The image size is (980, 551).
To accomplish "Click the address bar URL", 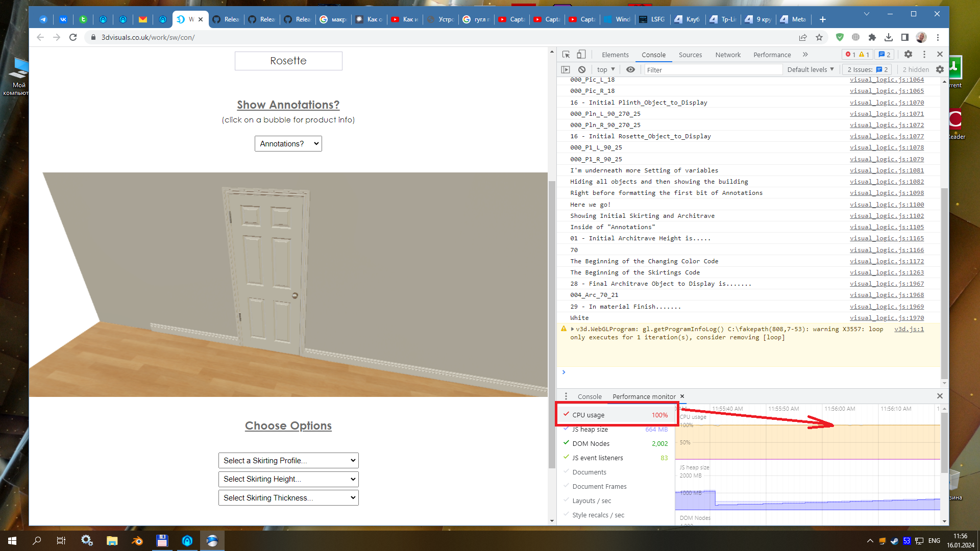I will click(x=148, y=37).
